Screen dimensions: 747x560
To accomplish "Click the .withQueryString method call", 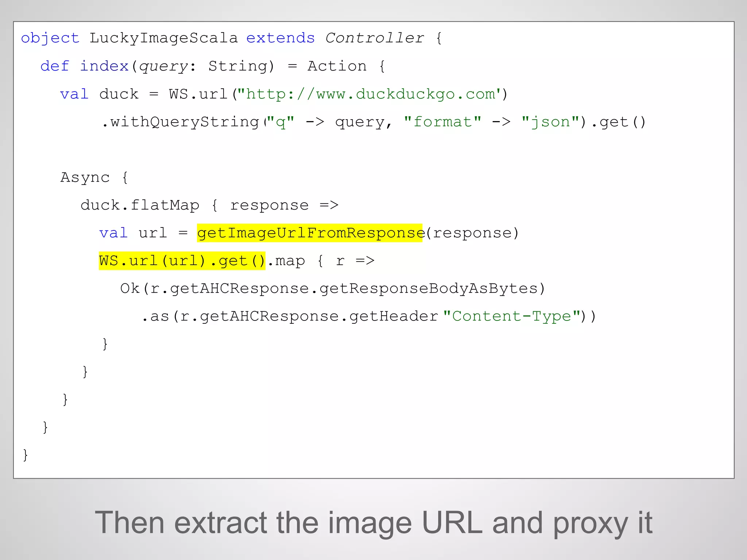I will tap(181, 122).
